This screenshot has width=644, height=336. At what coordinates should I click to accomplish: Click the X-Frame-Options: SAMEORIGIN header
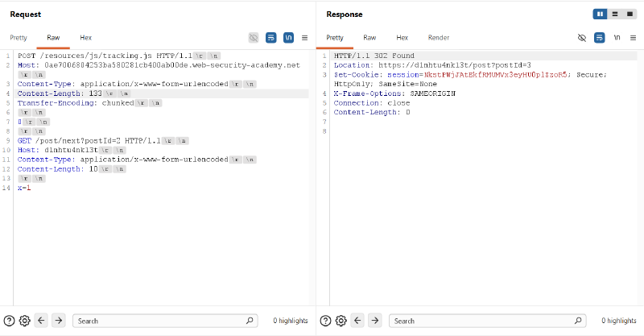(394, 93)
